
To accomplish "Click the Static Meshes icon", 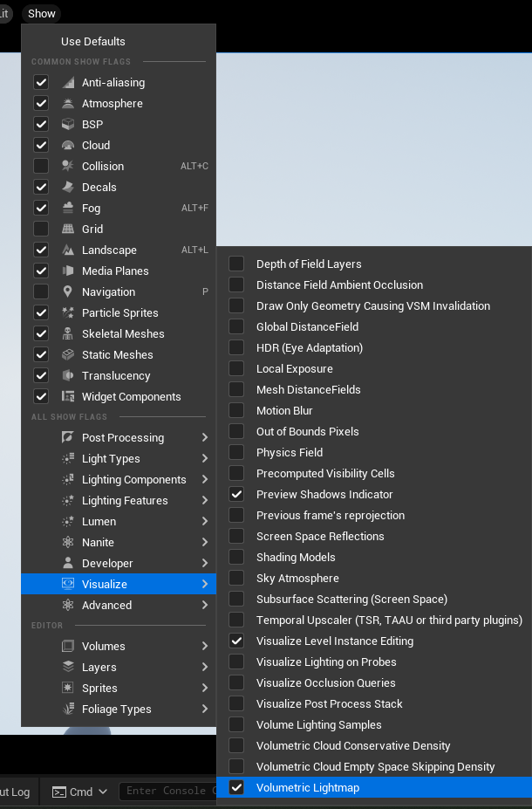I will [68, 355].
